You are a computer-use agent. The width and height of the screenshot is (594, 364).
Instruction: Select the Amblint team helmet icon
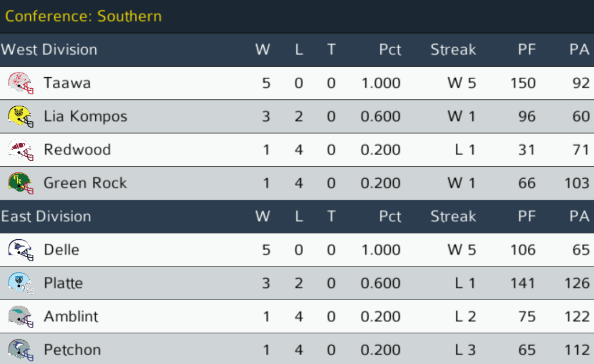click(x=20, y=317)
